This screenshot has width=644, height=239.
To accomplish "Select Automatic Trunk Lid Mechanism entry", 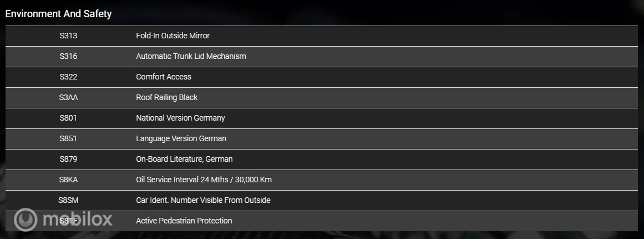I will coord(191,56).
